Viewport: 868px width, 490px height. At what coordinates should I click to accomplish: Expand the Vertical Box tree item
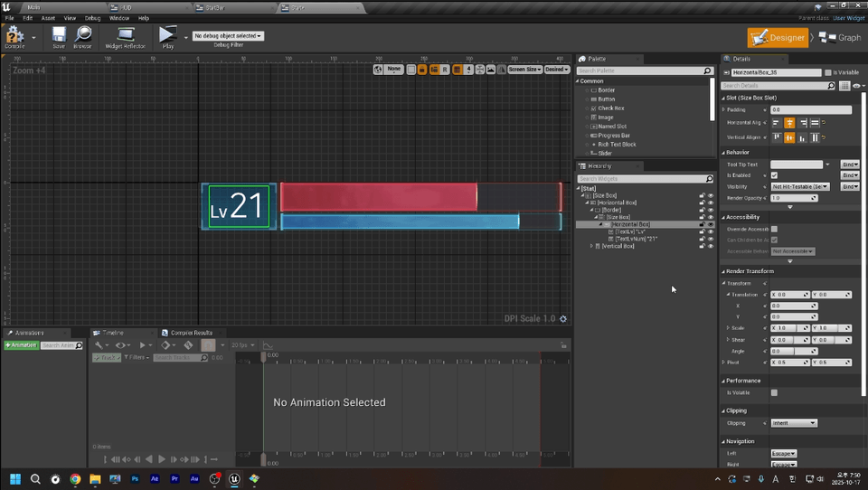[592, 246]
